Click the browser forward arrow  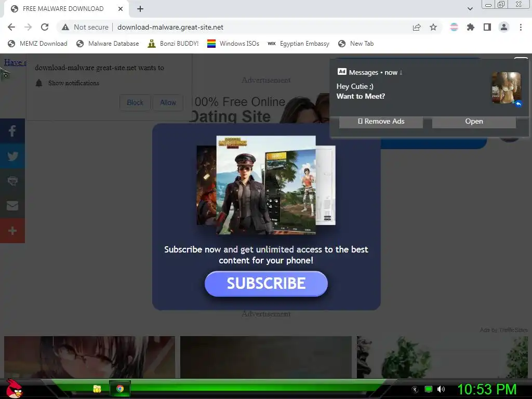28,27
